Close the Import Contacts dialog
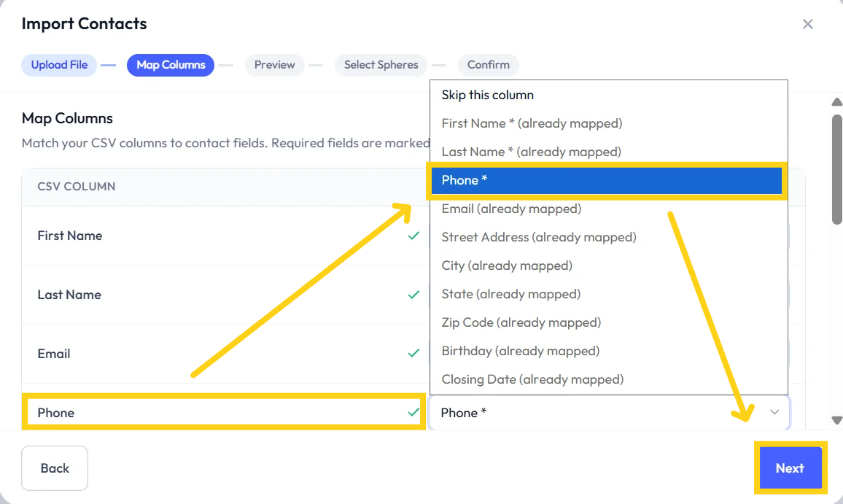 pyautogui.click(x=807, y=24)
